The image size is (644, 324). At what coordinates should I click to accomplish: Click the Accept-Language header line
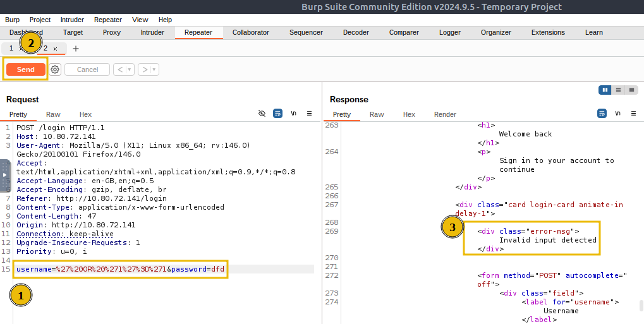85,181
